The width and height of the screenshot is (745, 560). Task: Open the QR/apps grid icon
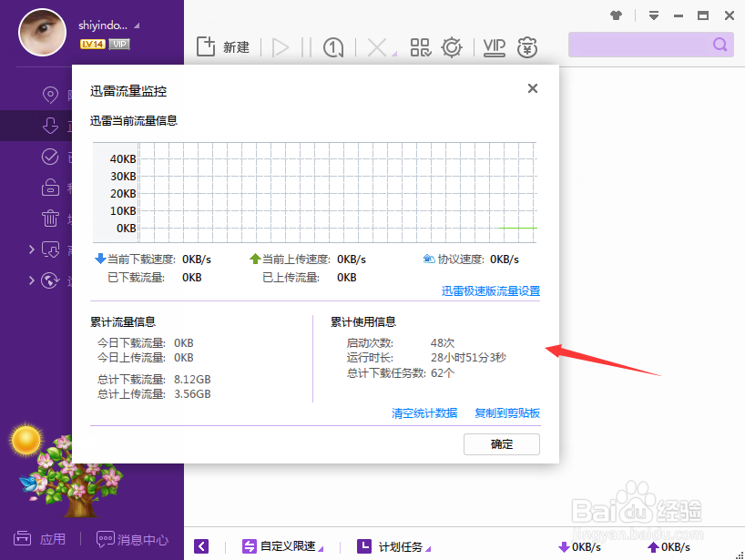pyautogui.click(x=421, y=47)
